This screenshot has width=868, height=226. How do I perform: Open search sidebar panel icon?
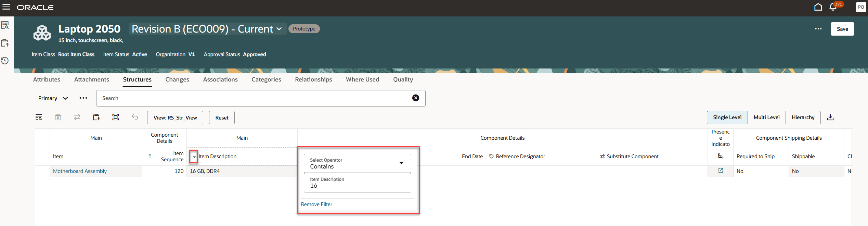pos(5,25)
